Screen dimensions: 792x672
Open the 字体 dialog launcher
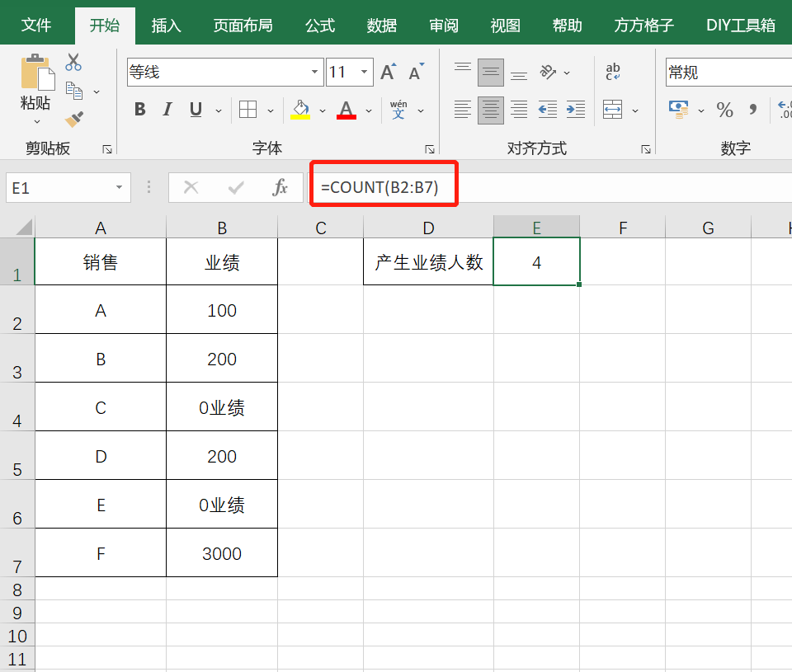[429, 149]
